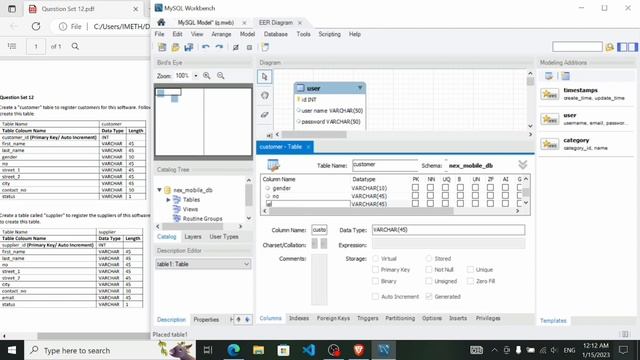Click the Column Name input field
Viewport: 640px width, 360px height.
[x=319, y=230]
